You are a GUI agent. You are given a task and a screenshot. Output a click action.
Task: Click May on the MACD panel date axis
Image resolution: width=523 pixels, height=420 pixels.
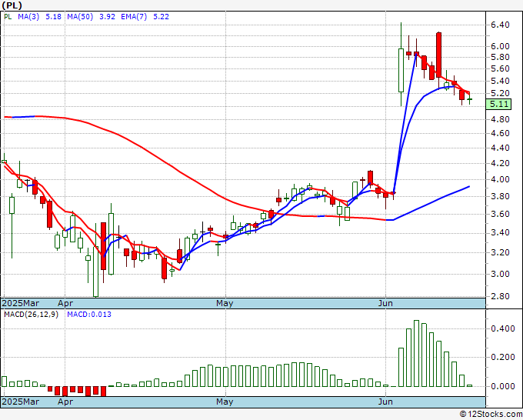225,402
